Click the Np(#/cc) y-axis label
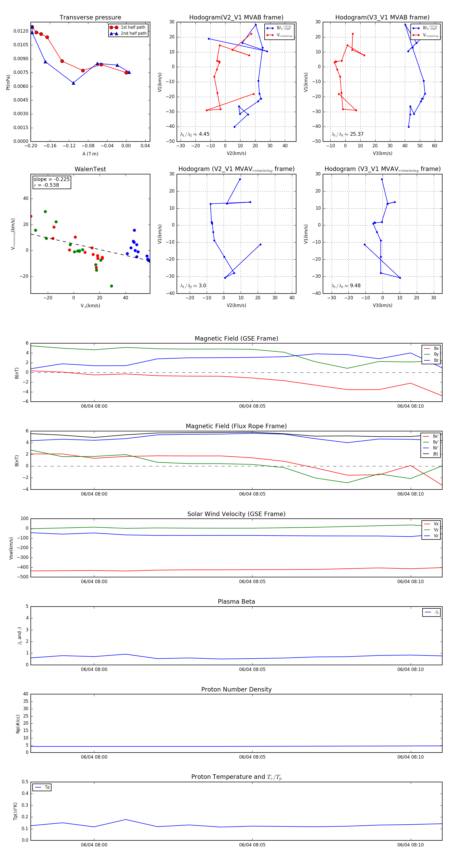Screen dimensions: 473x868 coord(18,723)
